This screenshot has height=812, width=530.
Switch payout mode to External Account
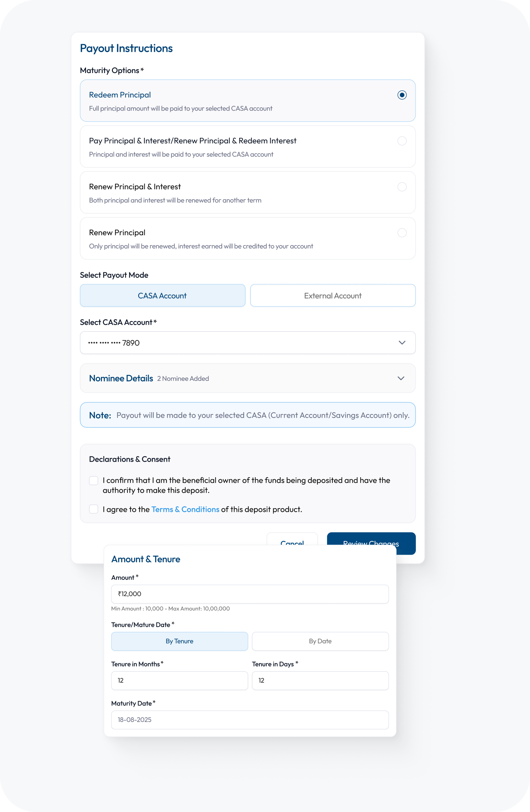332,296
